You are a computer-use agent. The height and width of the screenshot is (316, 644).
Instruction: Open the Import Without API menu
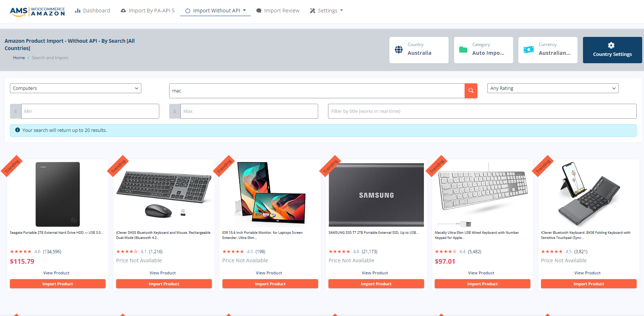click(x=216, y=11)
